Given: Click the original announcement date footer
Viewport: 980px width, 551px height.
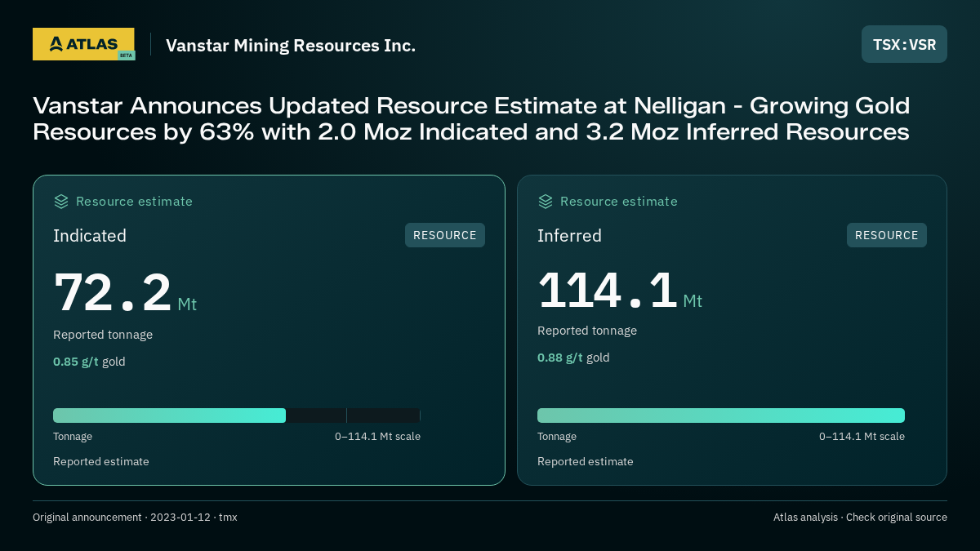Looking at the screenshot, I should (135, 518).
